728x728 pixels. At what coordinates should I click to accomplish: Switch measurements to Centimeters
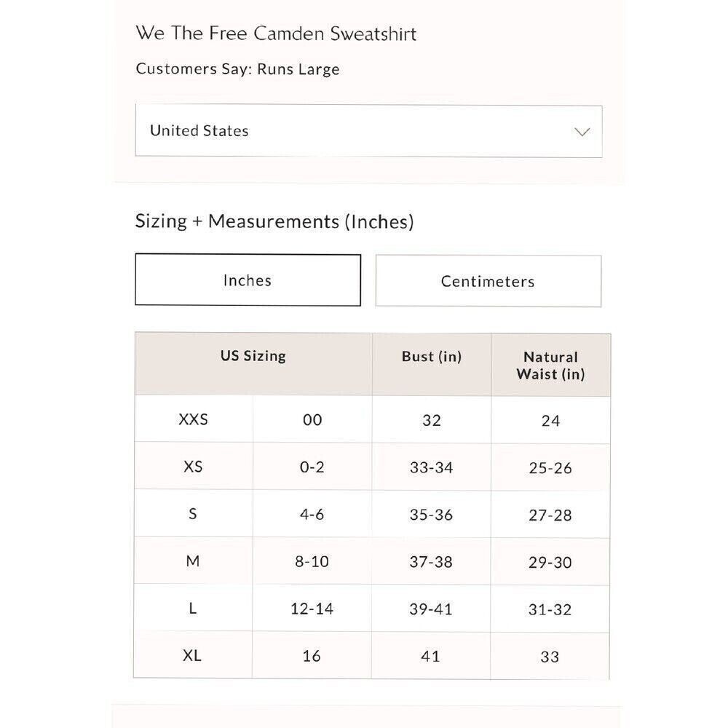tap(488, 281)
